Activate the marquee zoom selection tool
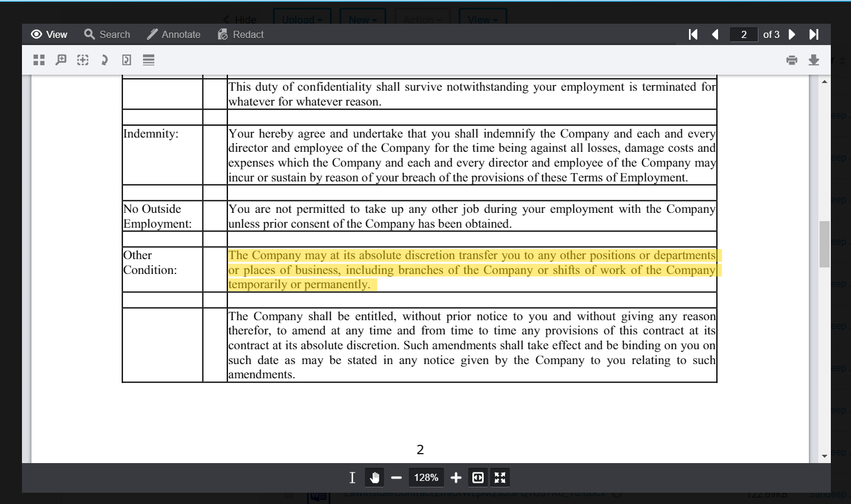This screenshot has width=851, height=504. point(83,60)
